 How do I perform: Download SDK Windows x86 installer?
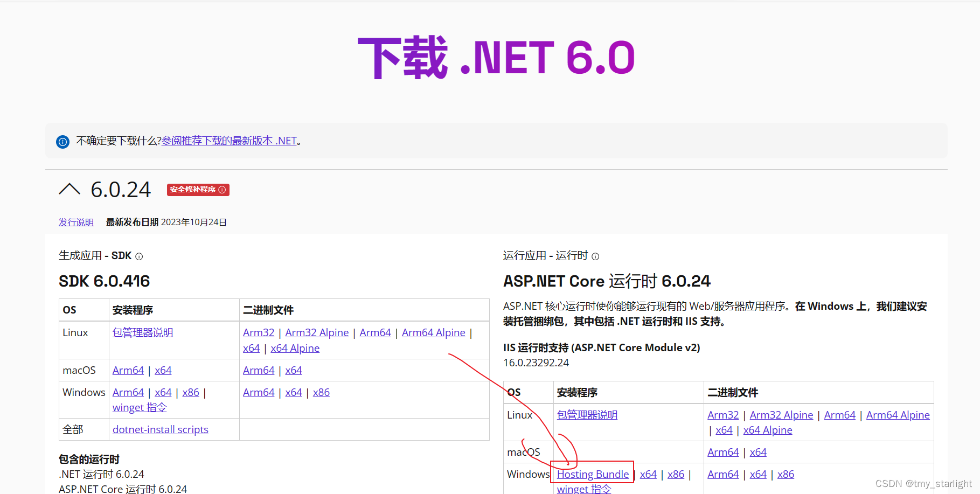click(x=191, y=392)
